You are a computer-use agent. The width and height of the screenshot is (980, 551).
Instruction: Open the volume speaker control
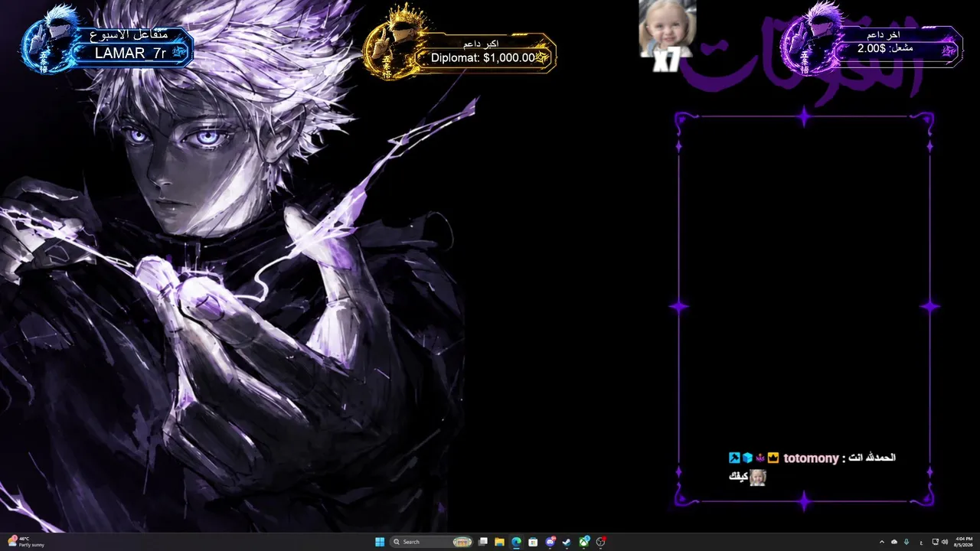coord(945,542)
